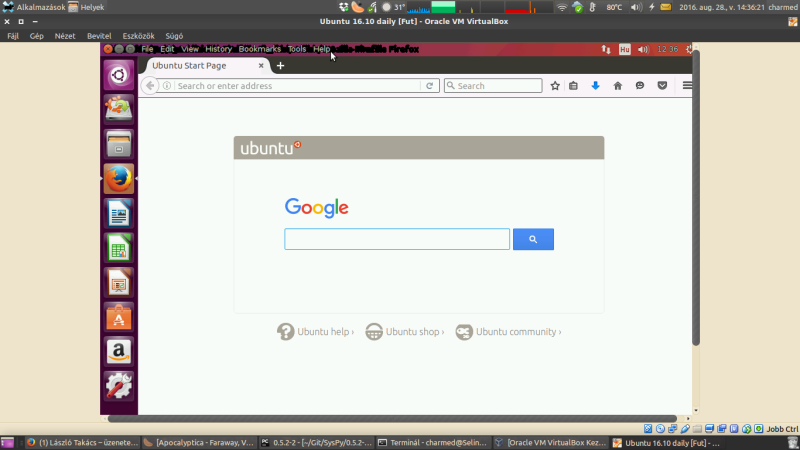
Task: Open LibreOffice Writer from the launcher
Action: pyautogui.click(x=119, y=213)
